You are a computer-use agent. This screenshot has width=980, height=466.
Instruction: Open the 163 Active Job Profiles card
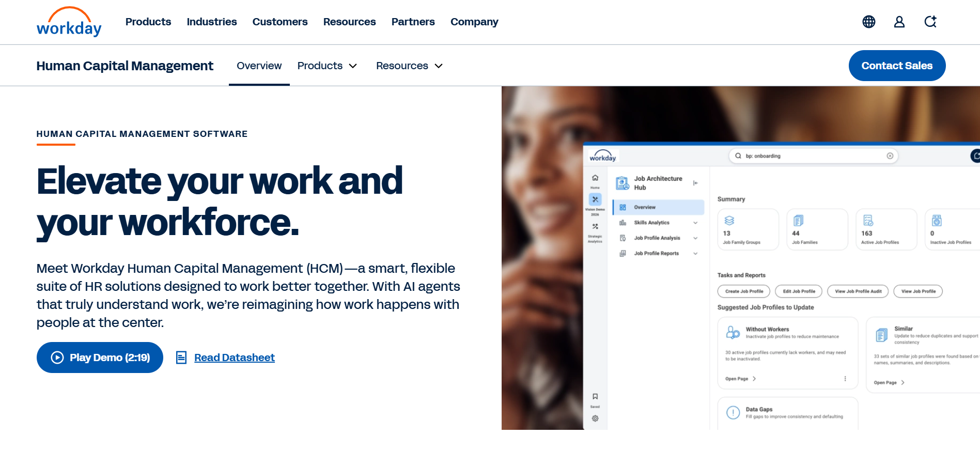(x=886, y=229)
